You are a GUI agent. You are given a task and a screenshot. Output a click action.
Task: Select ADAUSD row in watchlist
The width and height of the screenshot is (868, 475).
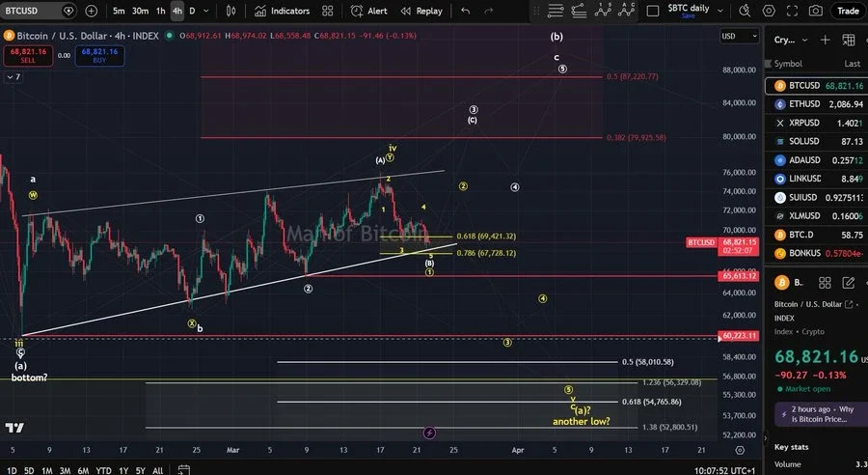pyautogui.click(x=817, y=160)
